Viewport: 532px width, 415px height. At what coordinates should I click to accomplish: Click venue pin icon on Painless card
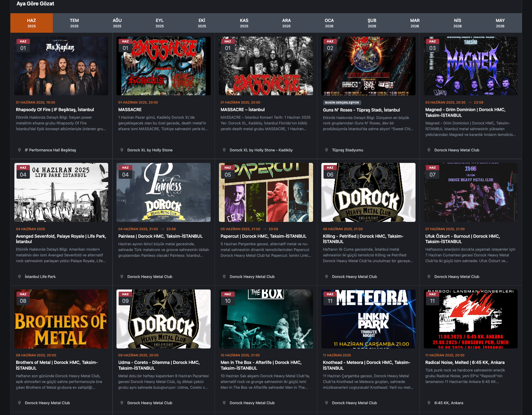click(122, 277)
